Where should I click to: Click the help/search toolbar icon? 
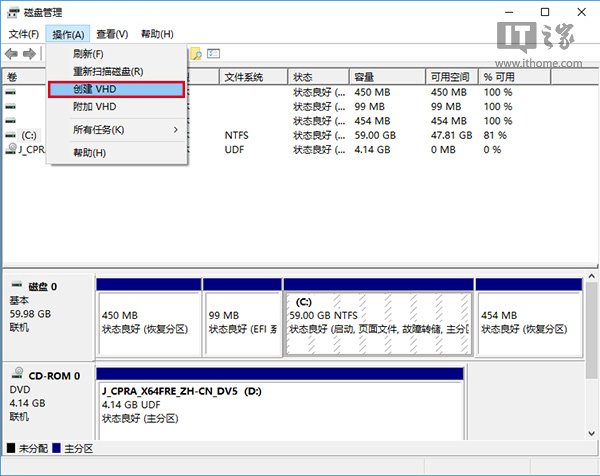coord(197,53)
